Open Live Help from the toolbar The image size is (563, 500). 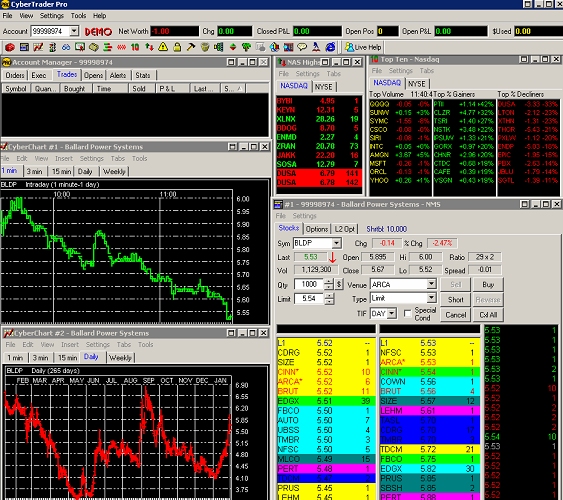click(363, 47)
